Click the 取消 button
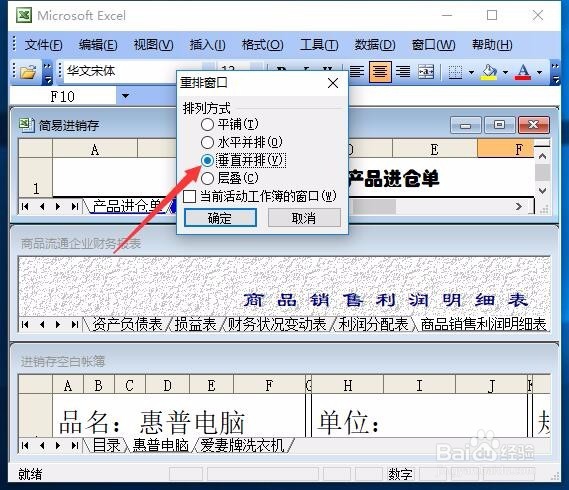This screenshot has width=569, height=490. [304, 218]
